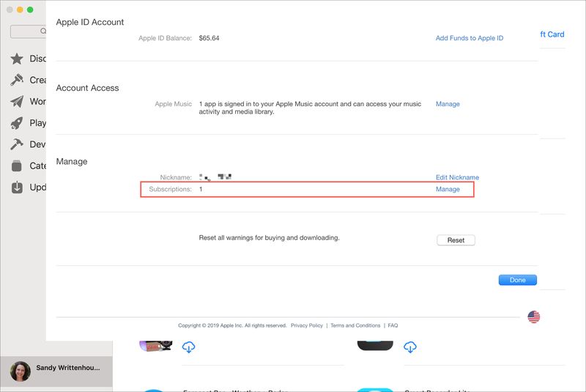Open the FAQ footer link
The width and height of the screenshot is (586, 392).
(x=393, y=325)
